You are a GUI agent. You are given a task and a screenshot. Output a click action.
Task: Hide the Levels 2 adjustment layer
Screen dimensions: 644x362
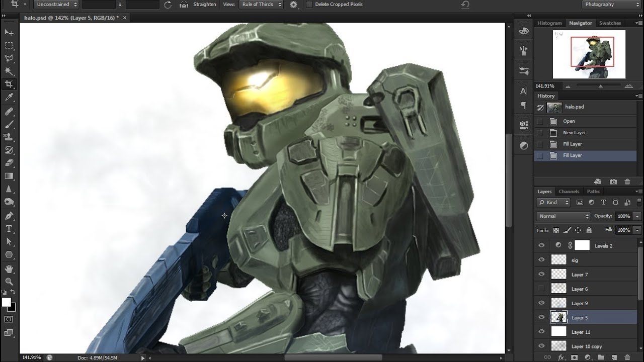click(541, 245)
